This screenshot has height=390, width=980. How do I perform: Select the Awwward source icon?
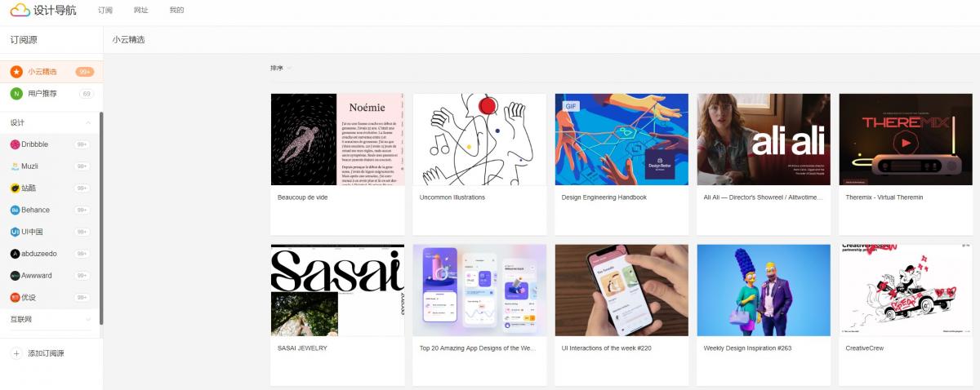(15, 277)
